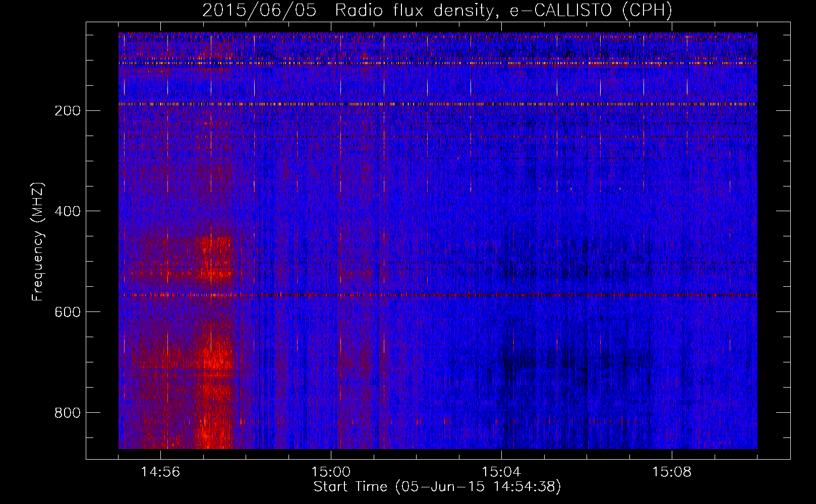The image size is (816, 504).
Task: Click the 200 frequency tick label
Action: (x=67, y=111)
